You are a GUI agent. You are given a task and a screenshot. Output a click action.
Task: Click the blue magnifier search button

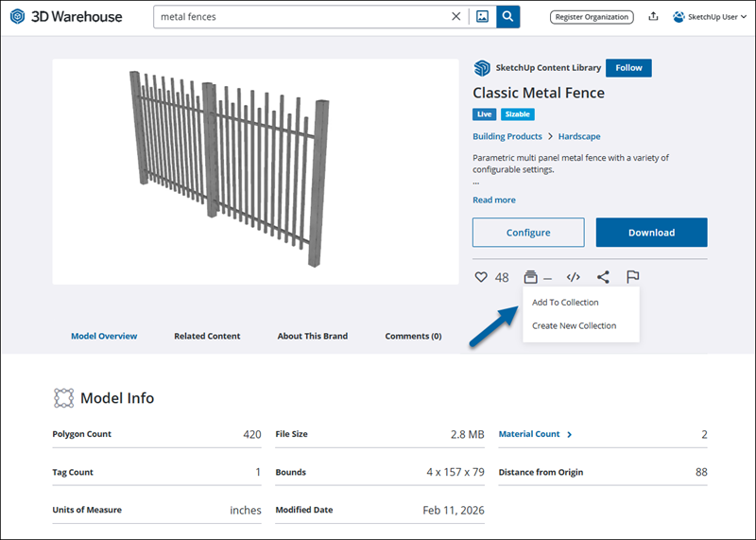pyautogui.click(x=507, y=16)
